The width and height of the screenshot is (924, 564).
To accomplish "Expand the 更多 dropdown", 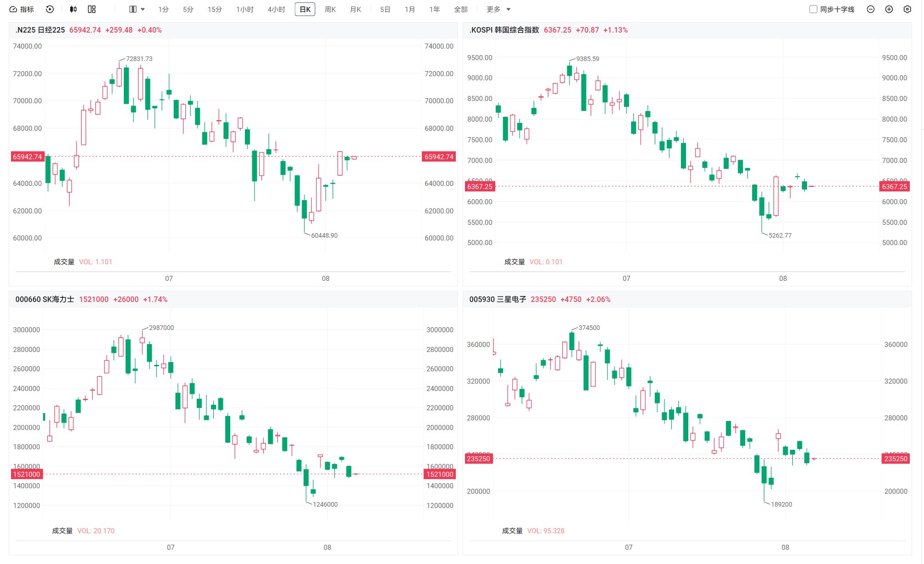I will 498,9.
